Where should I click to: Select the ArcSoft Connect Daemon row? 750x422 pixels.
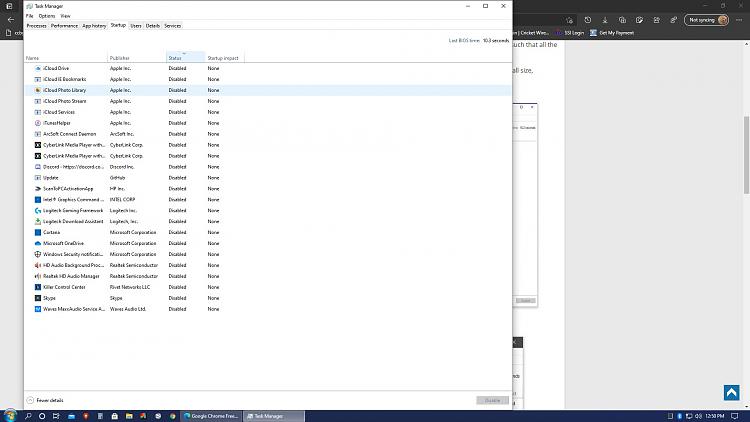(x=268, y=134)
